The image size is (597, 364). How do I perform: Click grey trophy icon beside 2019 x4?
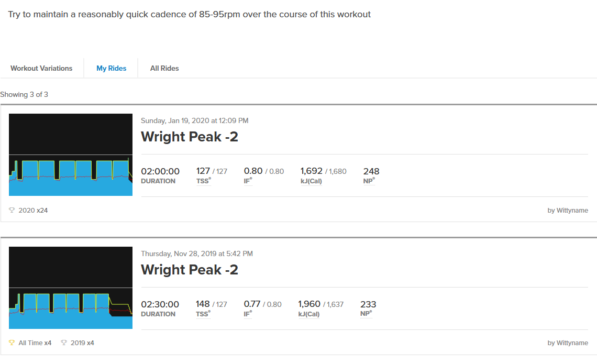point(64,343)
